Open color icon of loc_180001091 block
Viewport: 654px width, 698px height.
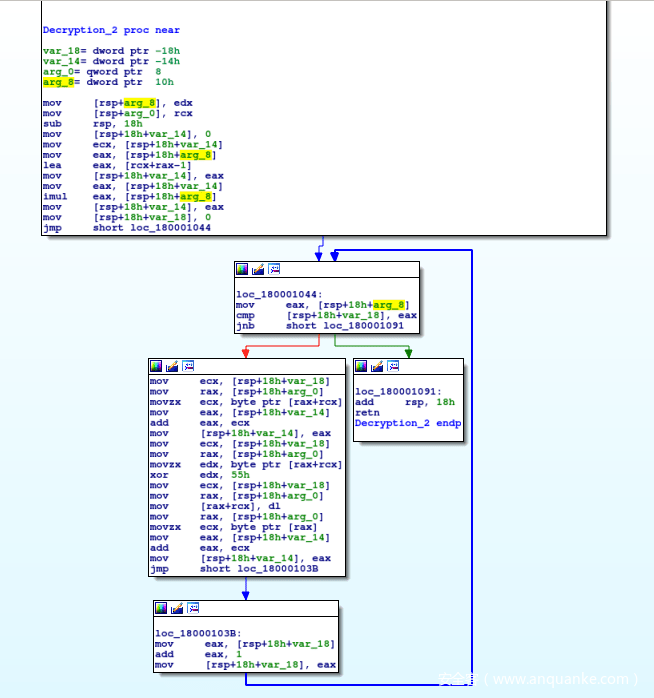(361, 366)
